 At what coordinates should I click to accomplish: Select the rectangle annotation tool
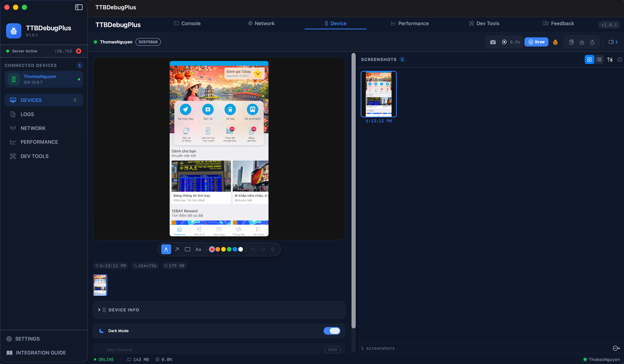click(x=187, y=249)
